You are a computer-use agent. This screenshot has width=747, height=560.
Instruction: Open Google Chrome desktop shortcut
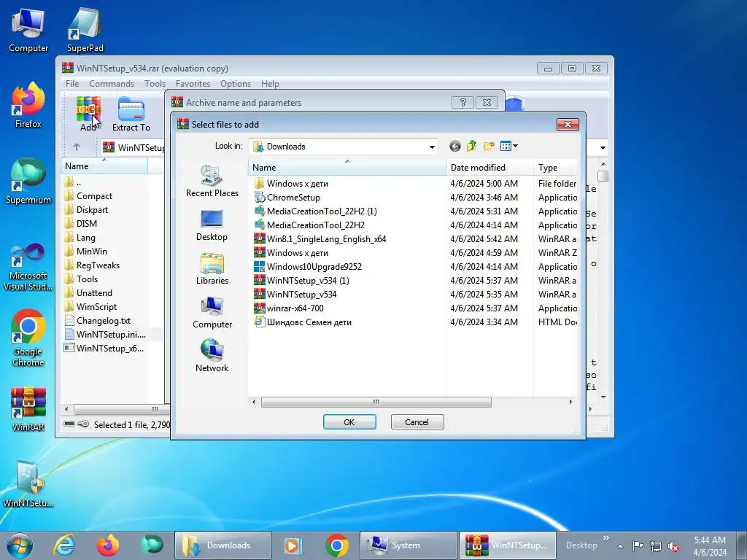[28, 338]
